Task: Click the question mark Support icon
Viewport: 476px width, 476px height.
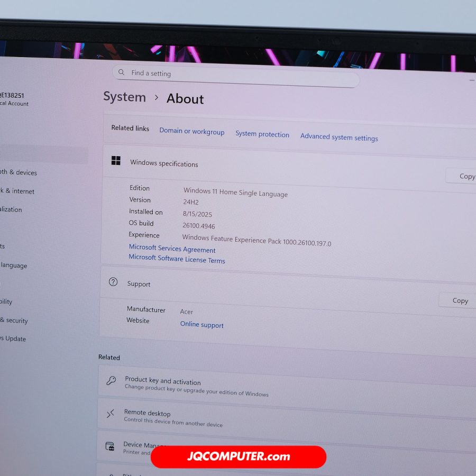Action: click(113, 282)
